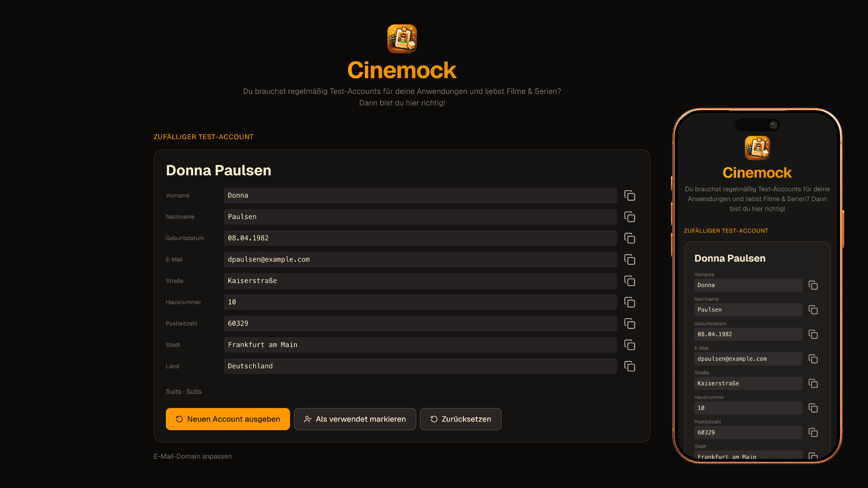Open the E-Mail-Domain anpassen link

point(193,456)
